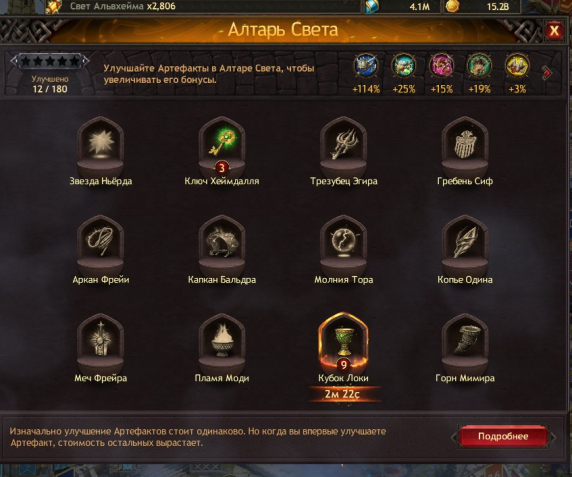Select the Горн Мимира horn artifact
Viewport: 572px width, 477px height.
click(465, 344)
